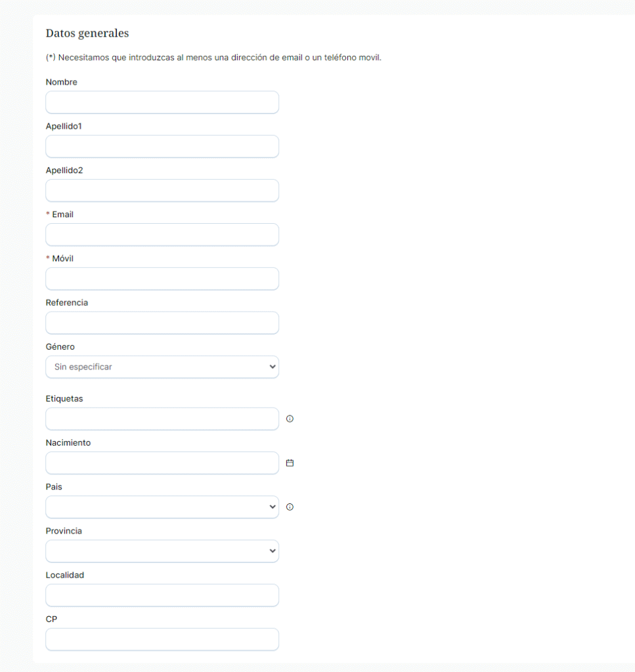Click inside the Etiquetas input box
Viewport: 635px width, 672px height.
(162, 419)
